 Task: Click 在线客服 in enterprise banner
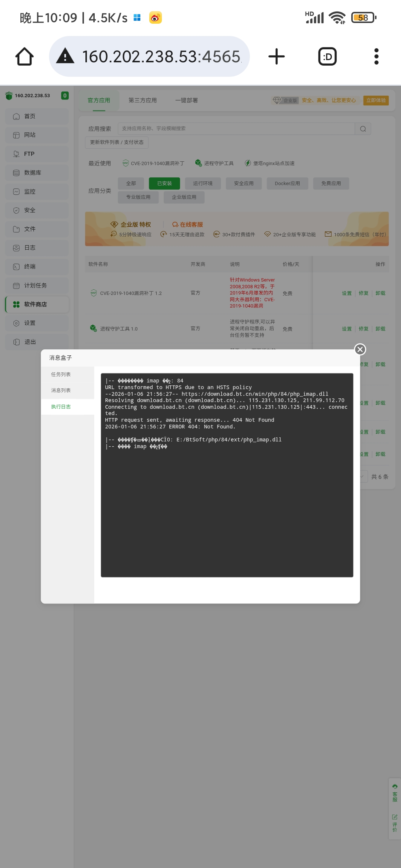pos(188,224)
